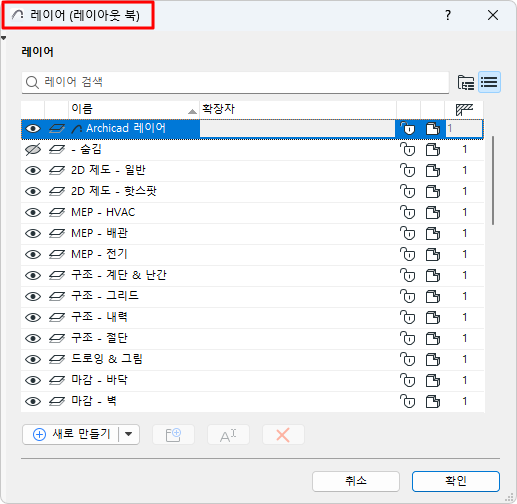
Task: Select the 구조 - 절단 layer row
Action: coord(252,339)
